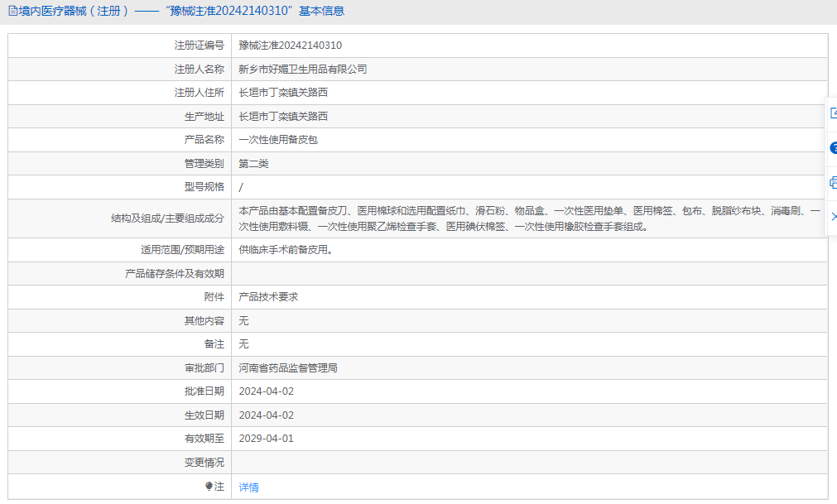The height and width of the screenshot is (504, 837).
Task: Click the expiry date 2029-04-01
Action: (267, 439)
